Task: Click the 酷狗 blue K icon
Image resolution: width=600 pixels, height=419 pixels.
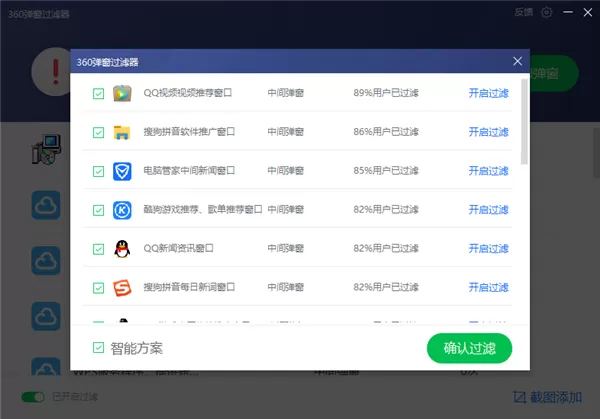Action: coord(122,210)
